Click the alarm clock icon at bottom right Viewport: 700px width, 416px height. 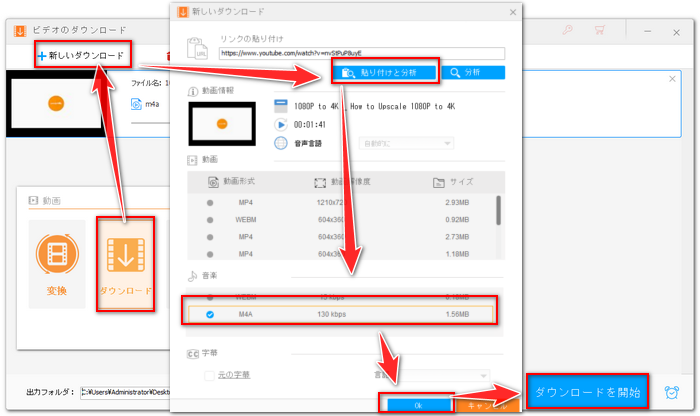click(673, 391)
